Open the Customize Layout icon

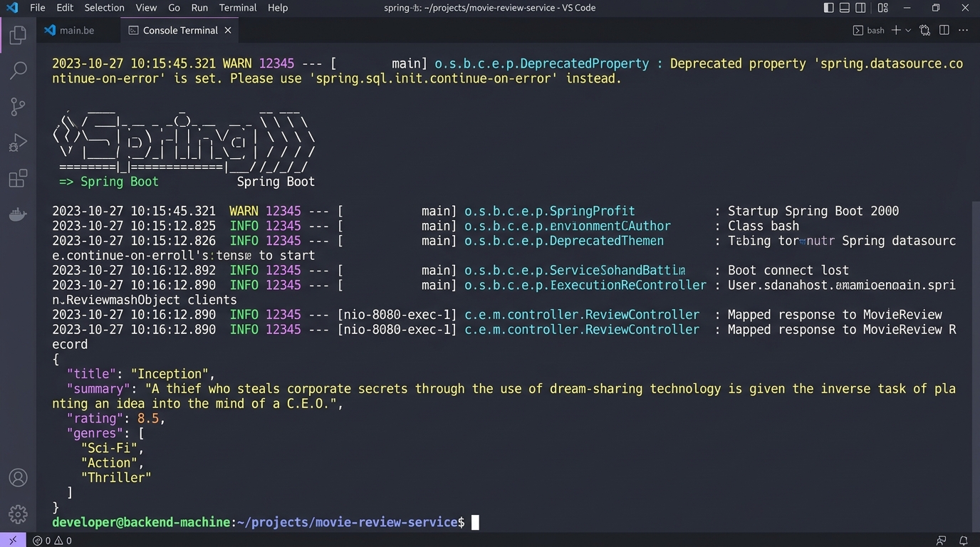(882, 8)
